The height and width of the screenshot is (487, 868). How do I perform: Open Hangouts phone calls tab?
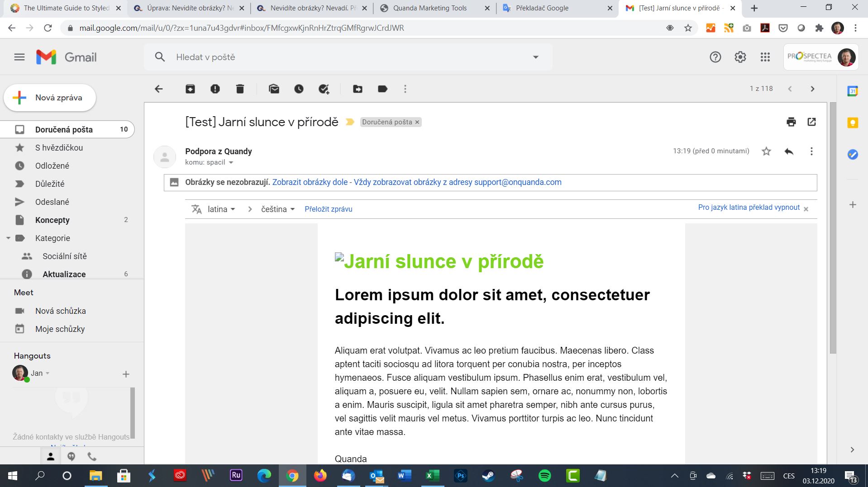coord(92,457)
